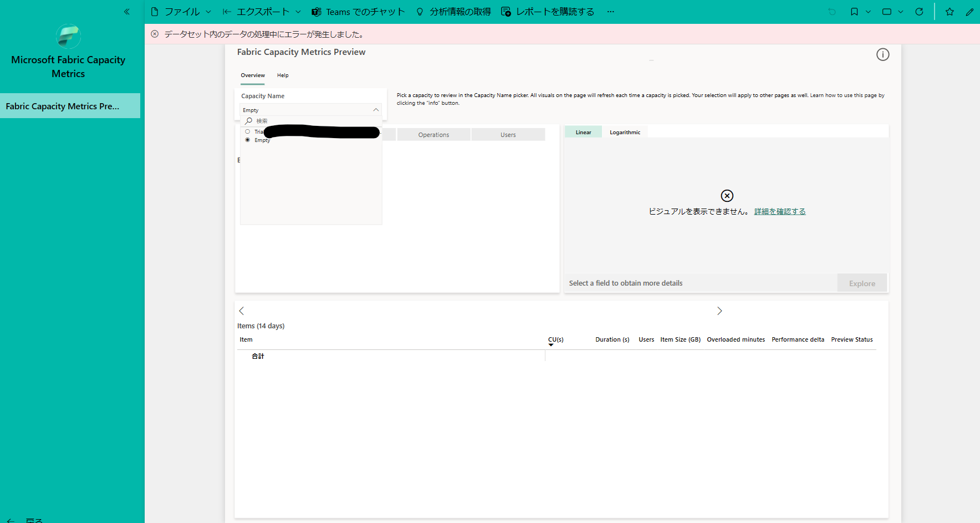Sort items by the CU(s) column
This screenshot has height=523, width=980.
[x=555, y=339]
